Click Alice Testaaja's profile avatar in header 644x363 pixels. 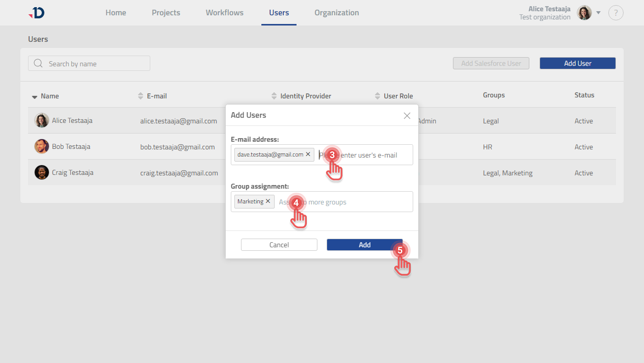point(584,13)
